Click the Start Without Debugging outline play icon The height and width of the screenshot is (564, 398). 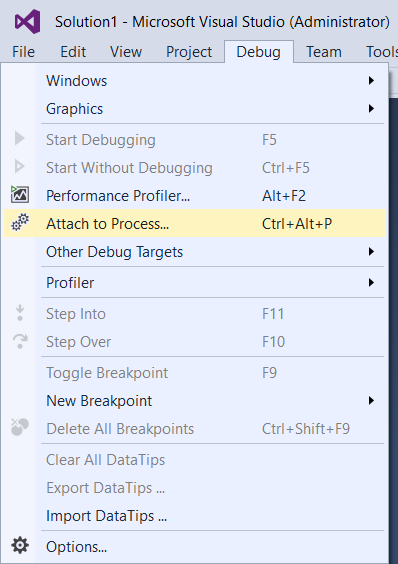[x=19, y=167]
